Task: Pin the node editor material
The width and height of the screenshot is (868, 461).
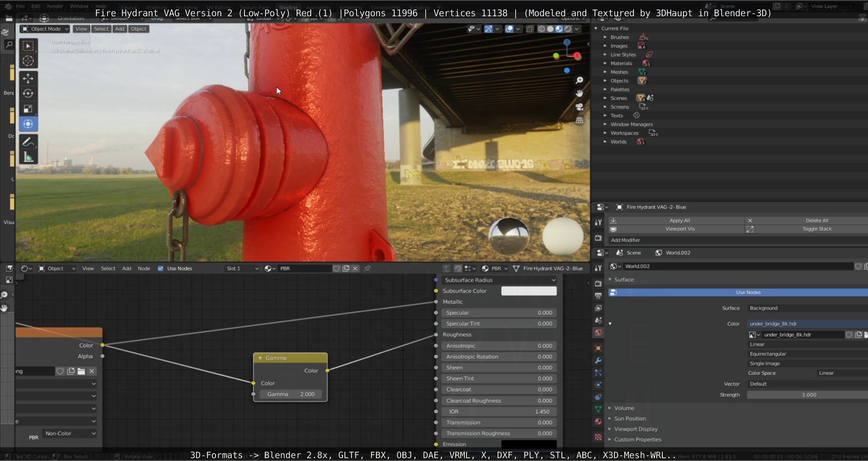Action: point(367,268)
